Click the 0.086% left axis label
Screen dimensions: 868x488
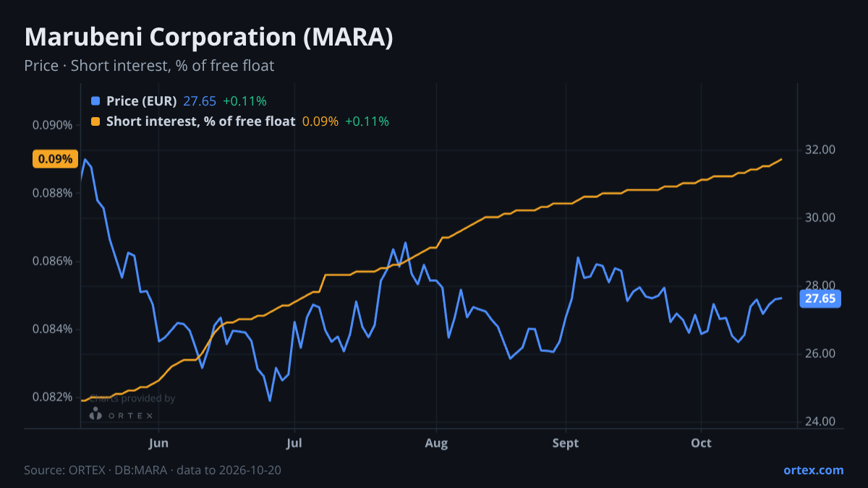click(53, 261)
